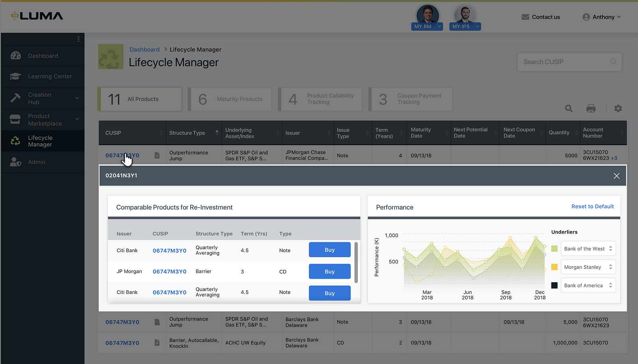Image resolution: width=638 pixels, height=364 pixels.
Task: Click Buy for the JP Morgan Barrier product
Action: point(329,272)
